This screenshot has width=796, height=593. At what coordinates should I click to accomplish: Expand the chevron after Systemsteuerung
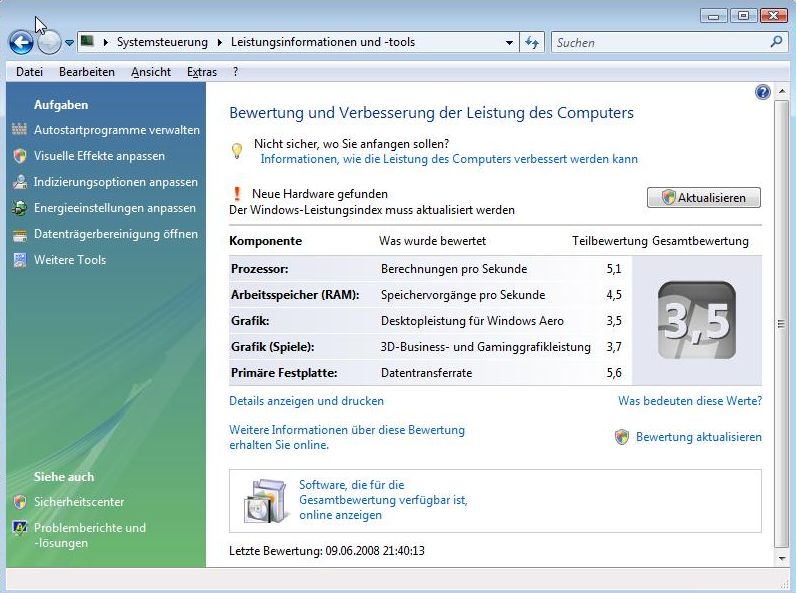[x=219, y=42]
